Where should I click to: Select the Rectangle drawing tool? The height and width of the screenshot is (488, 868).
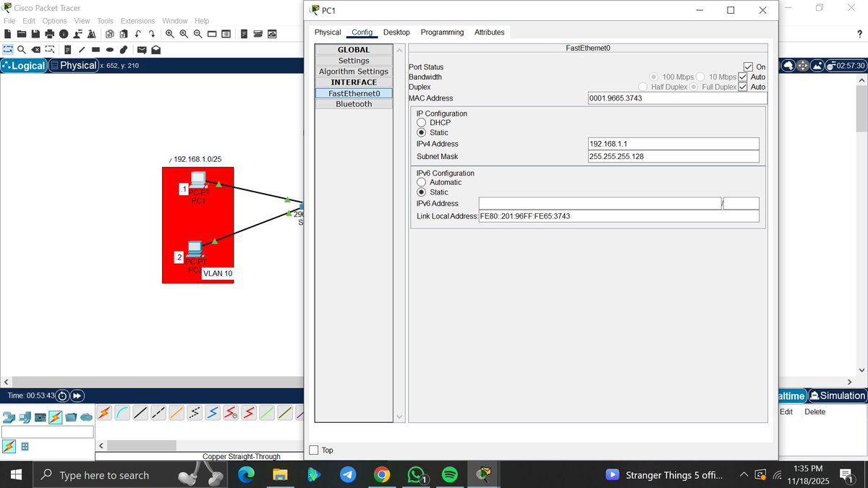pos(95,49)
